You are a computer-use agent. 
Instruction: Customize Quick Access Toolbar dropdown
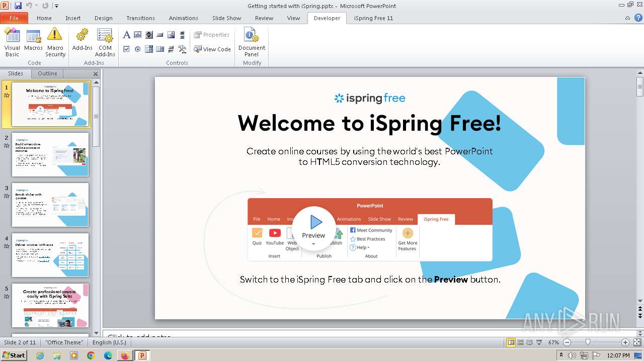pyautogui.click(x=56, y=6)
